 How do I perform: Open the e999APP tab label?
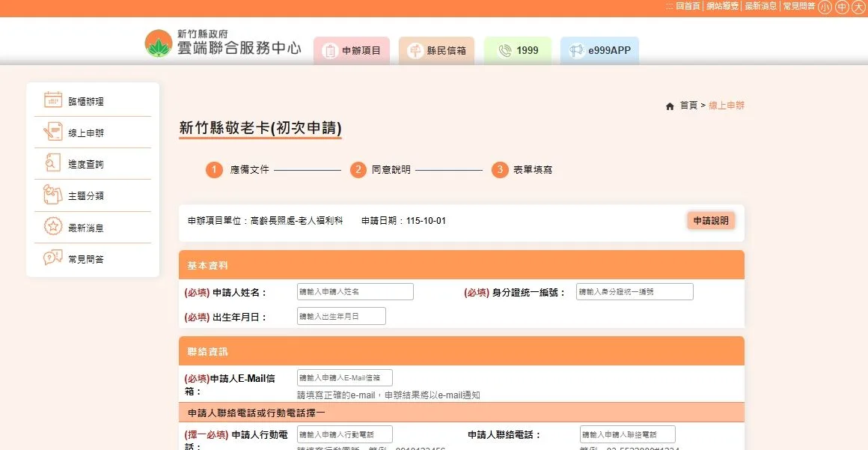pyautogui.click(x=609, y=50)
